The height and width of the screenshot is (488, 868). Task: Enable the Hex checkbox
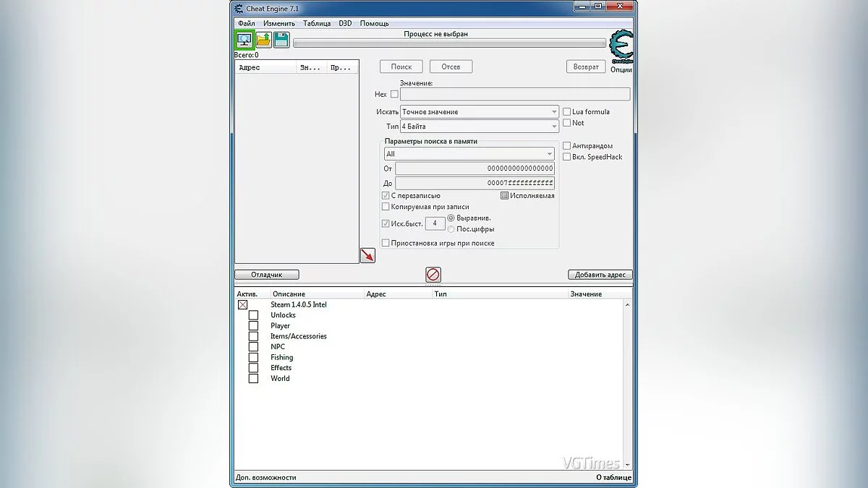(394, 94)
